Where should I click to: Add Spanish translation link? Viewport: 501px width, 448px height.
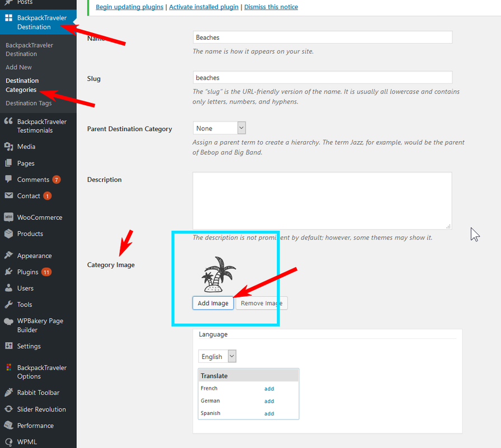[269, 413]
